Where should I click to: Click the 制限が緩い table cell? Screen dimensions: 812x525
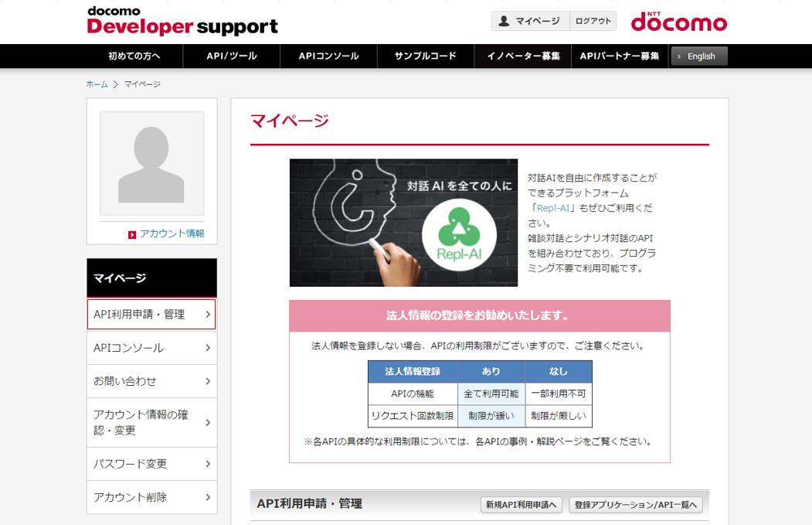click(x=491, y=416)
